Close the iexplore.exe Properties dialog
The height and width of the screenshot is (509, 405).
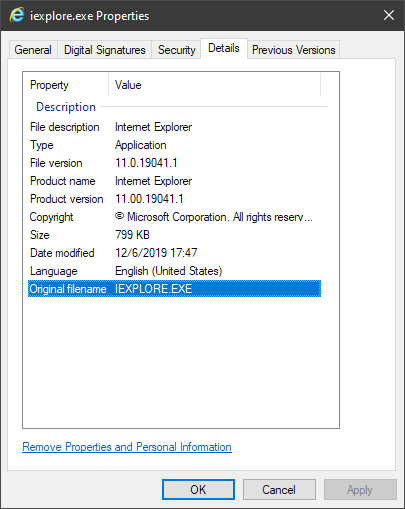pos(389,15)
